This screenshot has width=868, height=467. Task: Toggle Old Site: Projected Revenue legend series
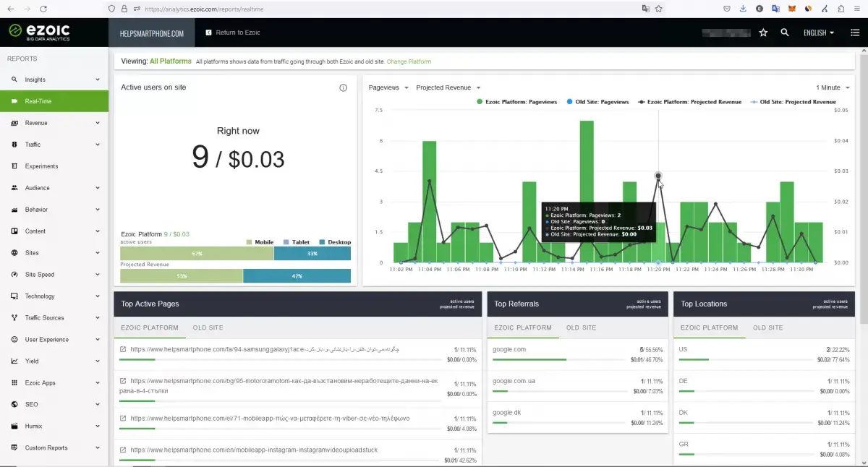(793, 102)
